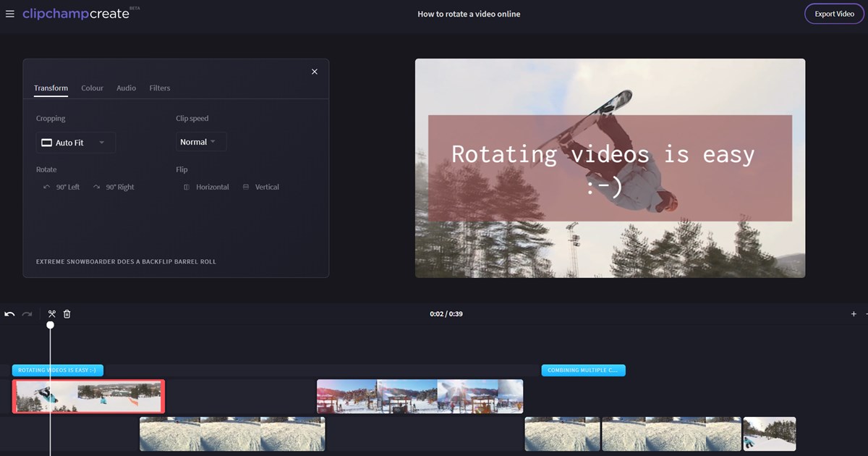
Task: Select the scissors split tool
Action: pyautogui.click(x=52, y=314)
